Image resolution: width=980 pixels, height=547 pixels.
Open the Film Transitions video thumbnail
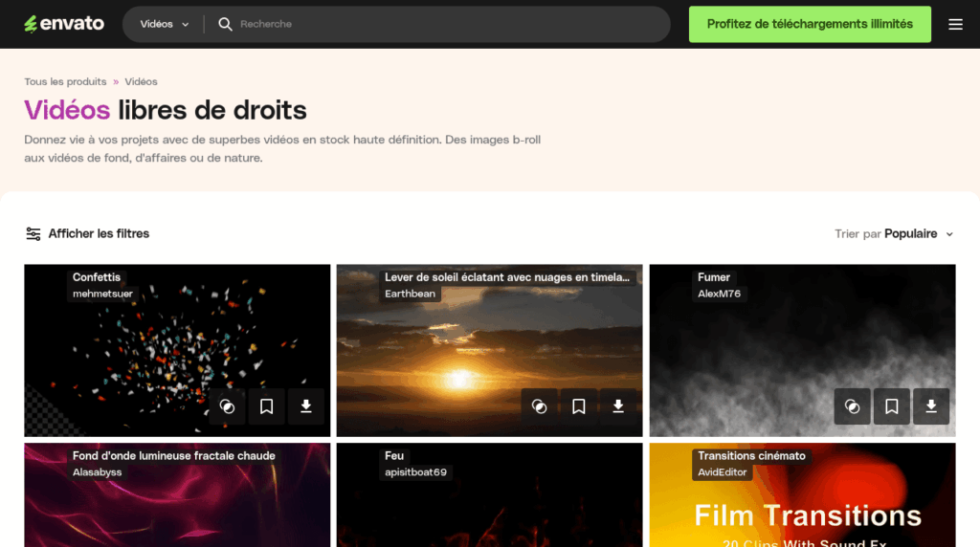pyautogui.click(x=802, y=507)
